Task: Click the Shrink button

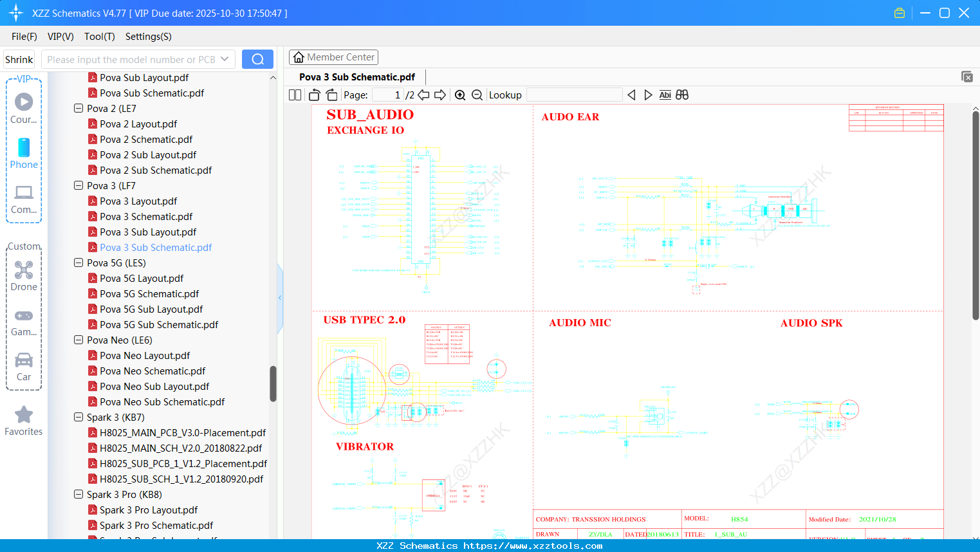Action: click(x=19, y=59)
